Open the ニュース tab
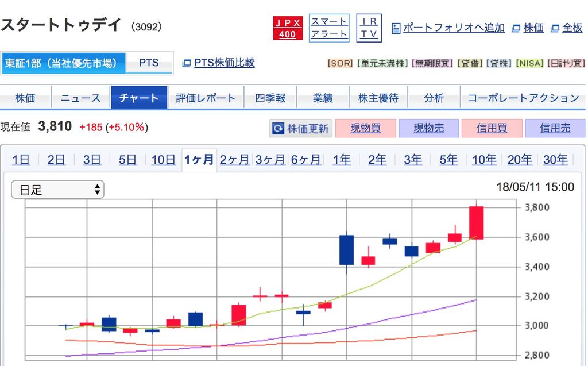The width and height of the screenshot is (588, 366). tap(80, 98)
